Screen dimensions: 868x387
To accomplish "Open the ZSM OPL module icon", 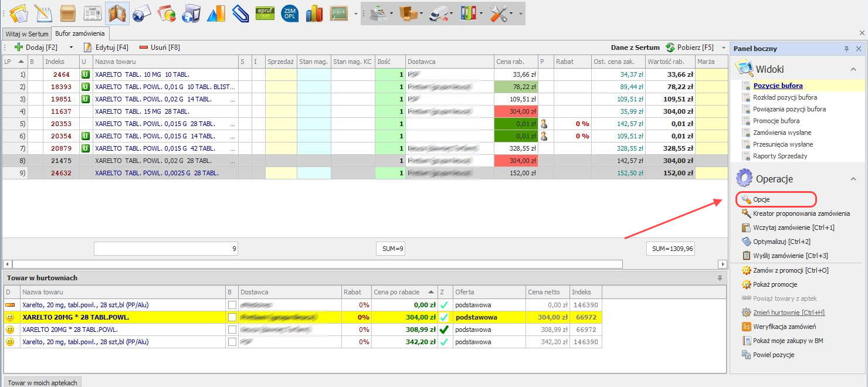I will tap(290, 13).
